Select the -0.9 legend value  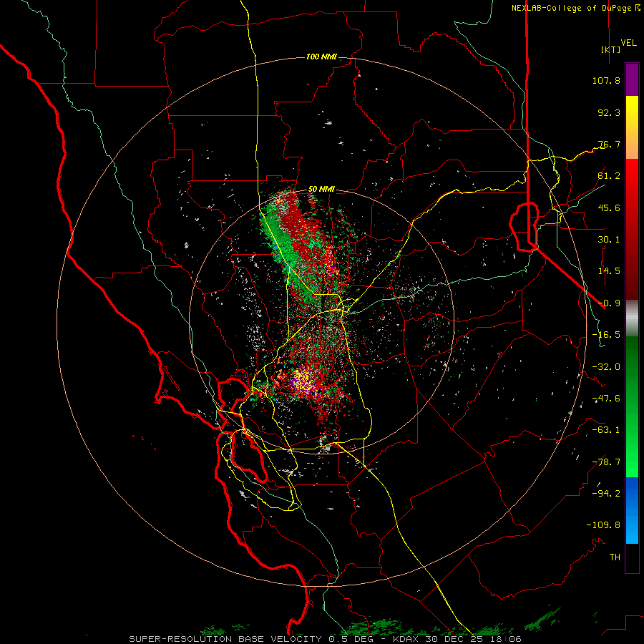[x=609, y=303]
